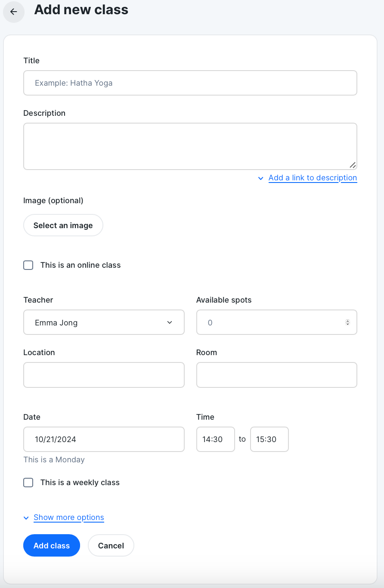Click the Available spots stepper arrows
384x588 pixels.
(347, 322)
